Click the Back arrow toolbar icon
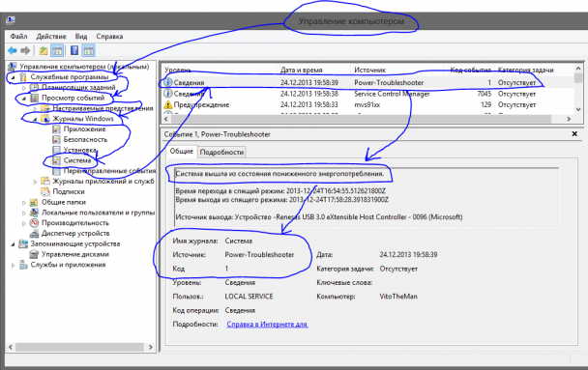 [x=13, y=50]
